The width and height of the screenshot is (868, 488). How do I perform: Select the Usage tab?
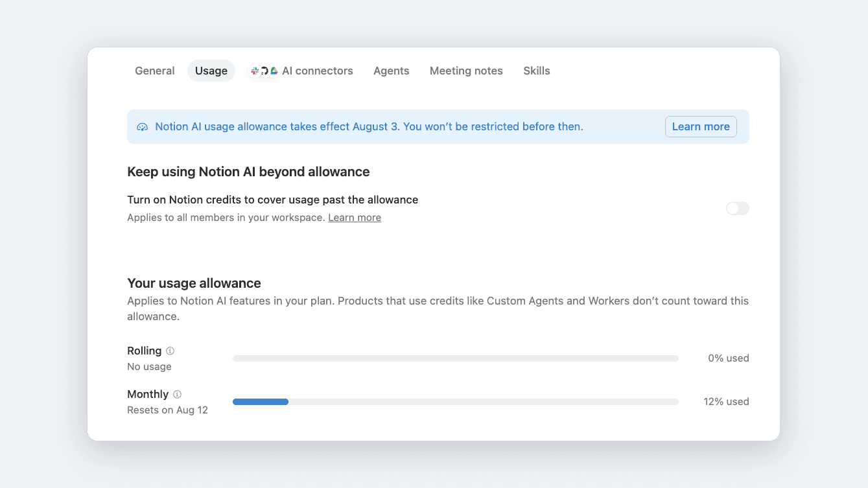click(211, 71)
